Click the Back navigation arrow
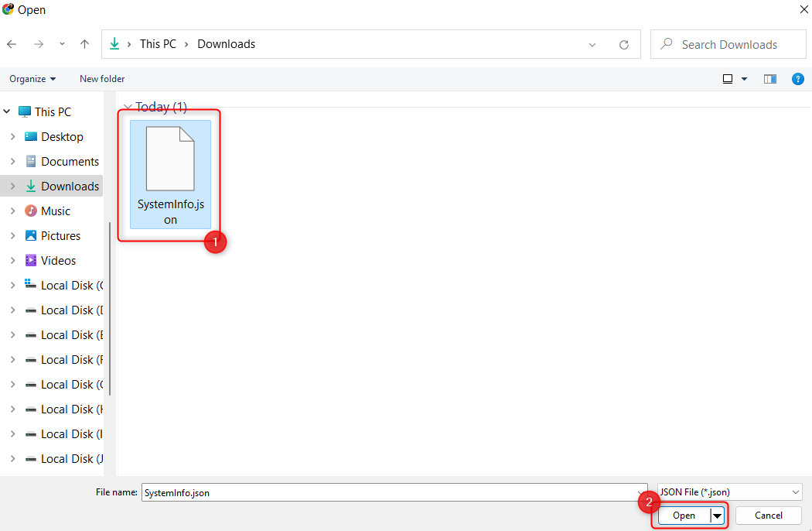812x531 pixels. tap(12, 44)
